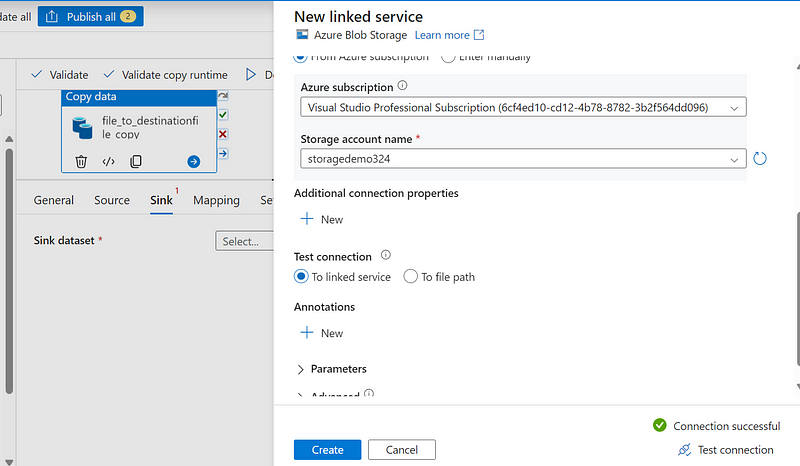Open the Storage account name dropdown

pos(523,159)
